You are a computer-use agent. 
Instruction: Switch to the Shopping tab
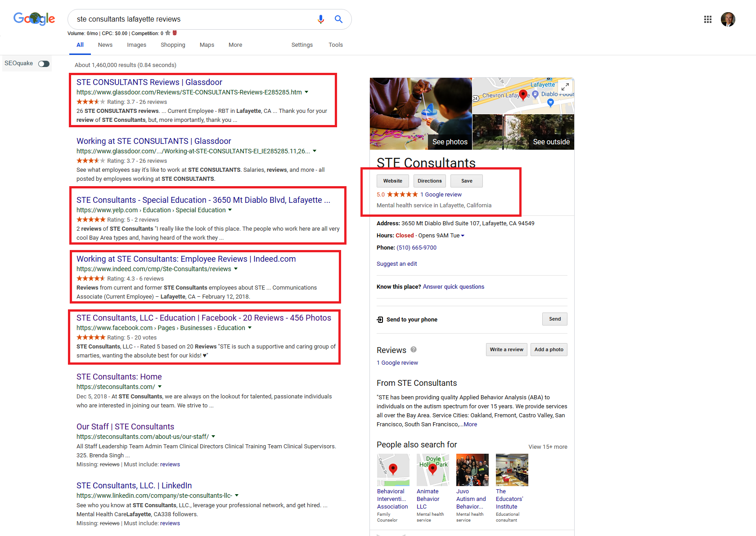pyautogui.click(x=173, y=45)
